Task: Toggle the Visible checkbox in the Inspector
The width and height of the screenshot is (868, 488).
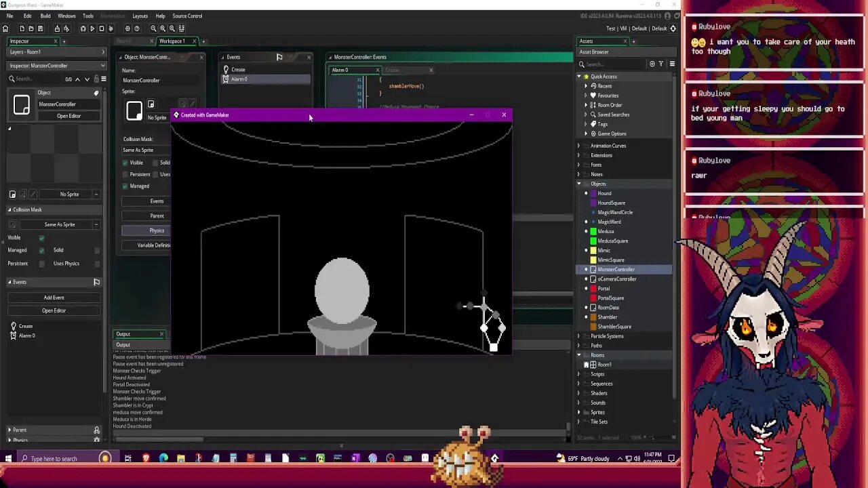Action: (x=41, y=237)
